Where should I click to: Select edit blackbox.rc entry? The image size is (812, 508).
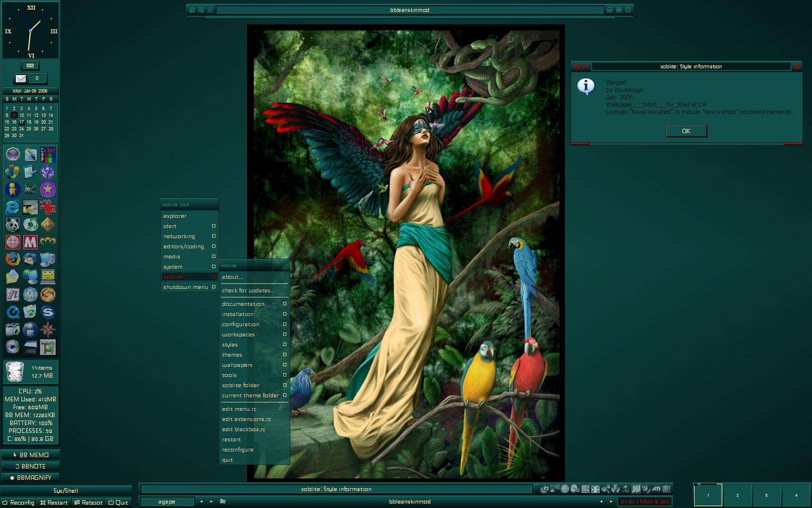[x=254, y=430]
